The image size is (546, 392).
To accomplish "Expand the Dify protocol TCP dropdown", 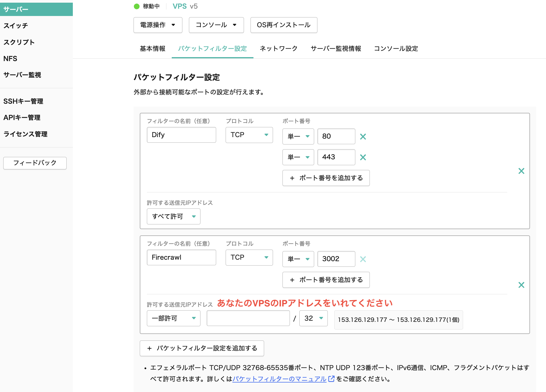I will coord(249,135).
